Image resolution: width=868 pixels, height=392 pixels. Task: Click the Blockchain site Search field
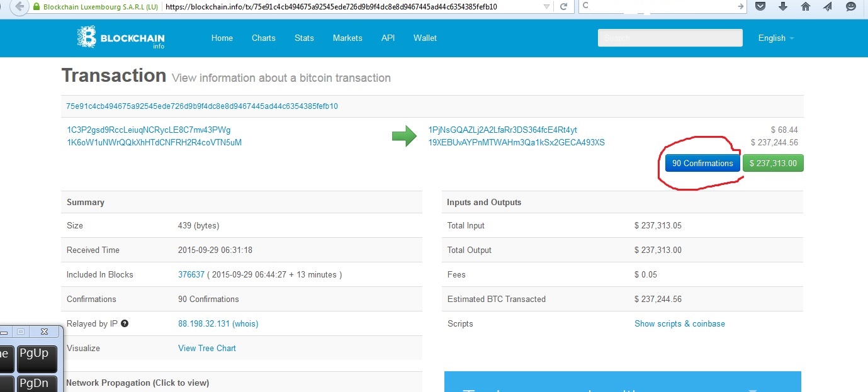click(670, 38)
